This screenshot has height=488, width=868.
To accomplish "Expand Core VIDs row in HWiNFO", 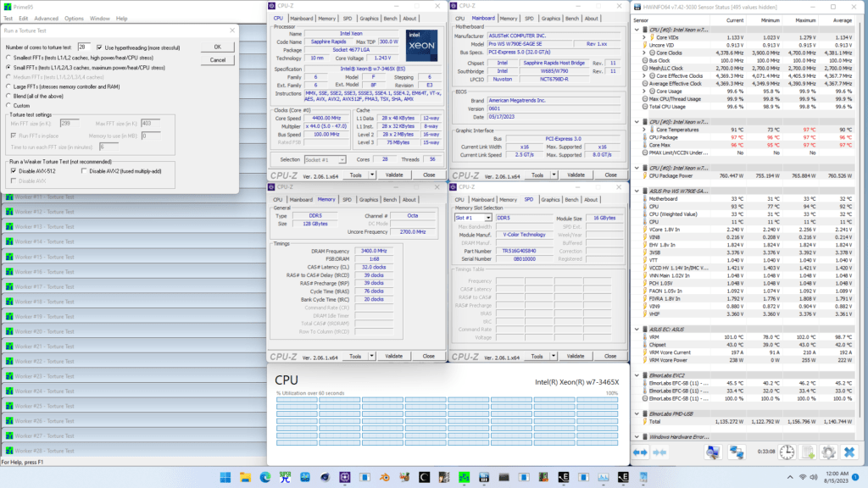I will coord(644,37).
